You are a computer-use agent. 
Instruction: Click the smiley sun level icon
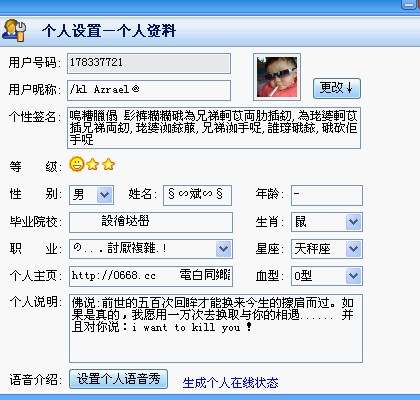(77, 164)
